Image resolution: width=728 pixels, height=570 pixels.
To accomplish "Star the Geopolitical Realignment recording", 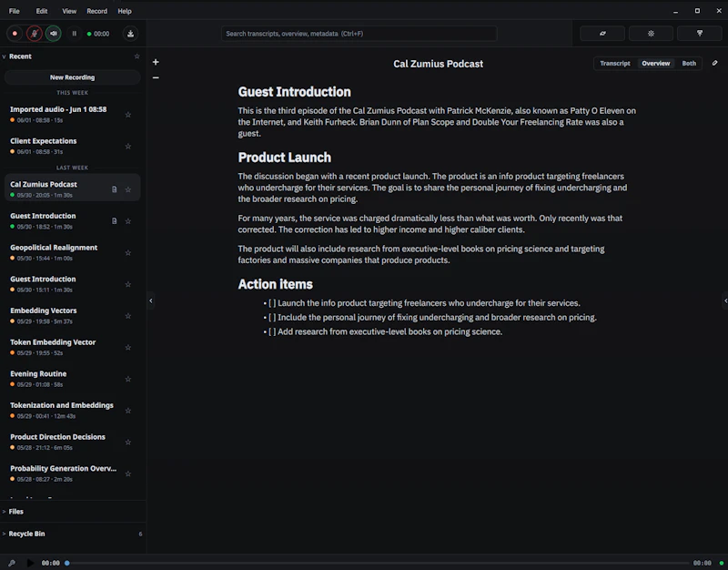I will click(128, 253).
